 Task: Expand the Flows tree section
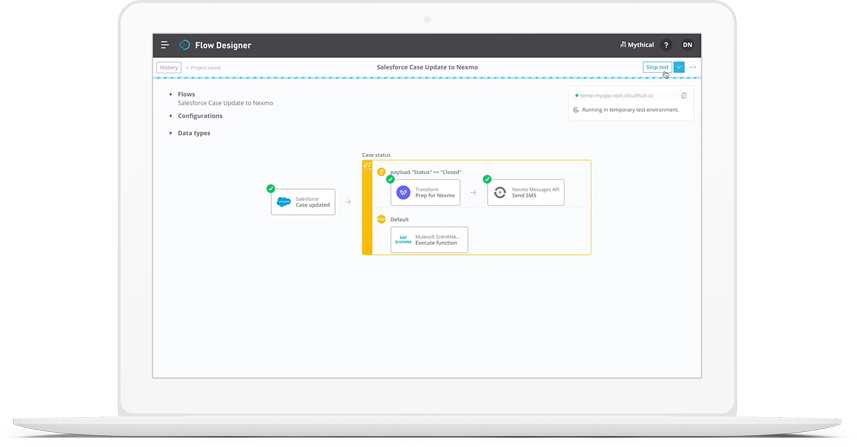click(171, 95)
